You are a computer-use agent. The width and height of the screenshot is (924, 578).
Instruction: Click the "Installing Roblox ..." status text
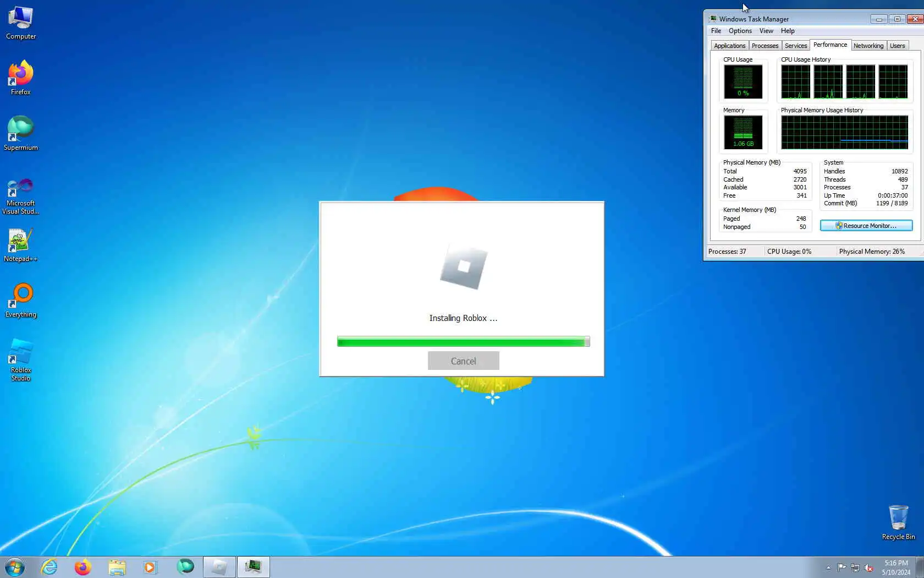[463, 318]
